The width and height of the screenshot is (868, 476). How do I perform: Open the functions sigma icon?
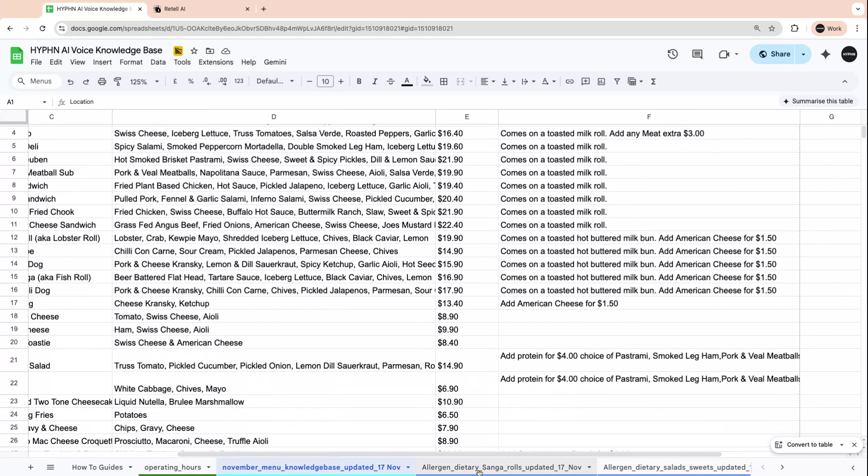[653, 81]
